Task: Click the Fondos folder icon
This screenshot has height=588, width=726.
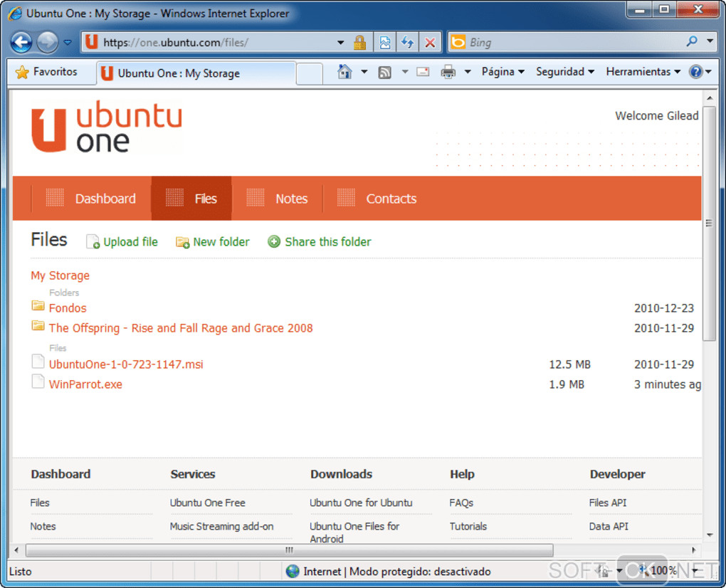Action: (38, 305)
